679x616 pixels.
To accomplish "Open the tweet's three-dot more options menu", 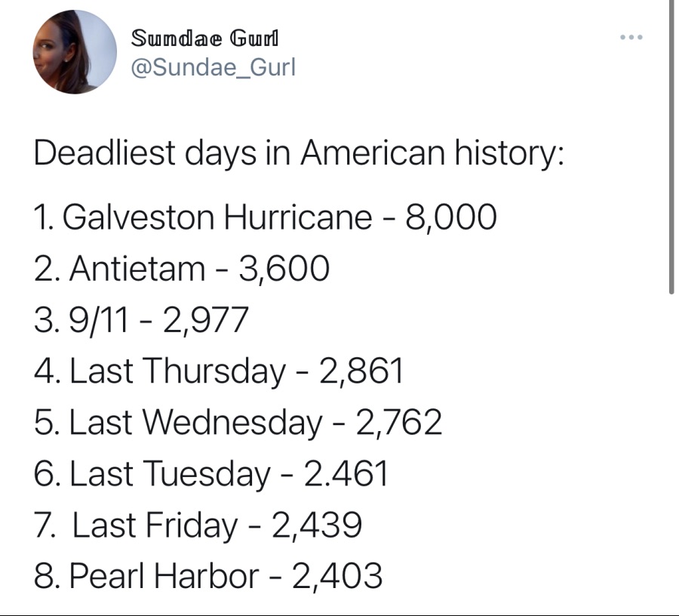I will (631, 37).
